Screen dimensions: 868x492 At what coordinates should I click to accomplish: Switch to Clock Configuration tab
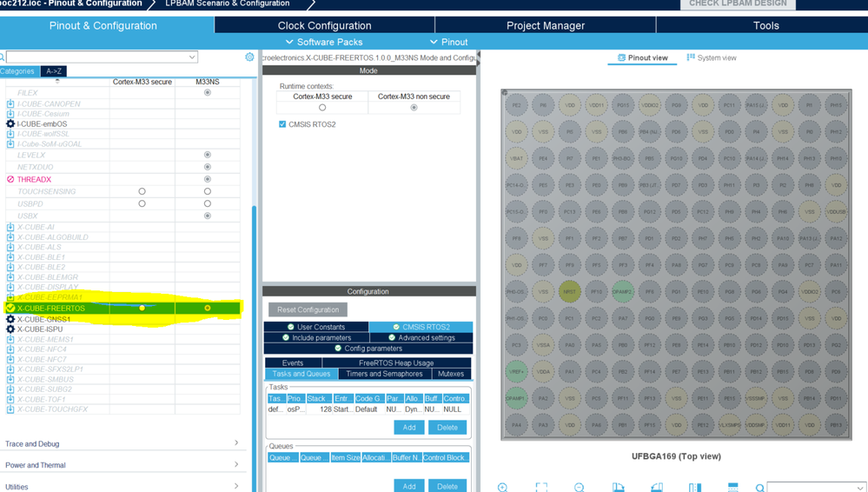(324, 25)
